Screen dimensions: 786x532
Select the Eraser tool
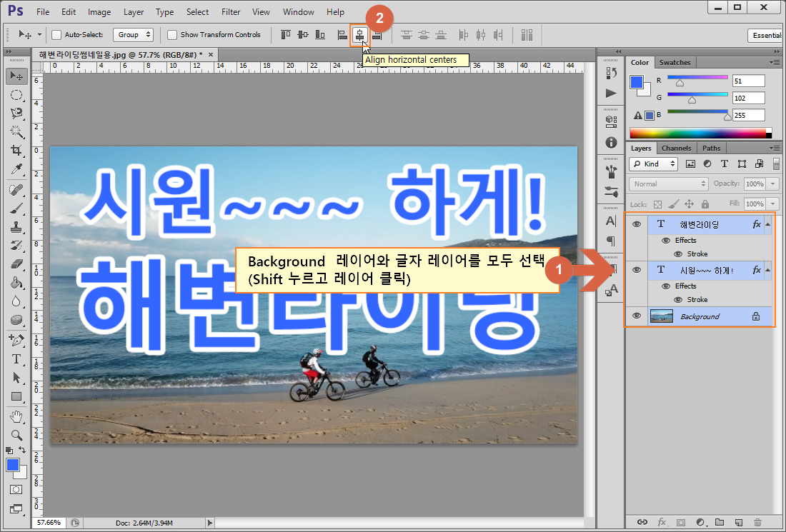[16, 264]
